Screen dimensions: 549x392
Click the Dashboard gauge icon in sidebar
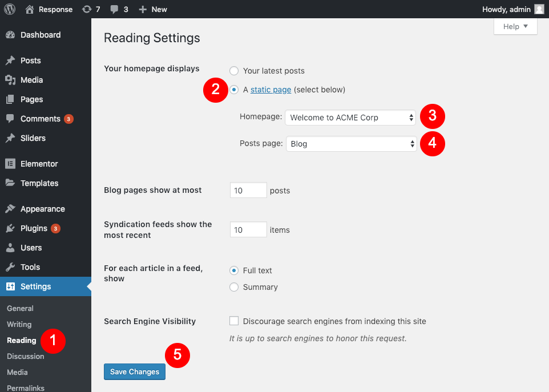point(10,35)
